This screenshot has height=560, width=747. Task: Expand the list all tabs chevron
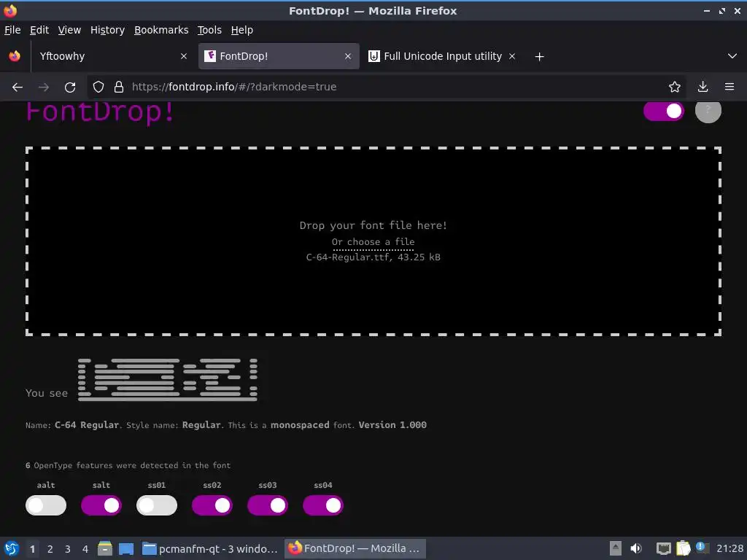[x=732, y=56]
